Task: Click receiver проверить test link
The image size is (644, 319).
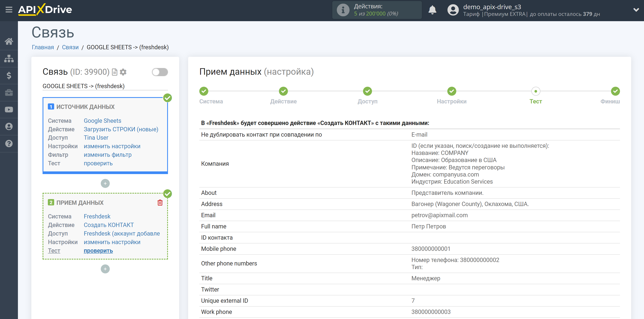Action: tap(98, 251)
